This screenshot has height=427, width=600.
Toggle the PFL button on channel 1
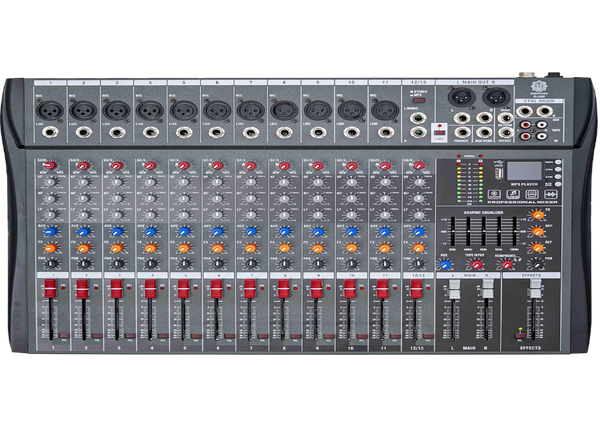64,336
